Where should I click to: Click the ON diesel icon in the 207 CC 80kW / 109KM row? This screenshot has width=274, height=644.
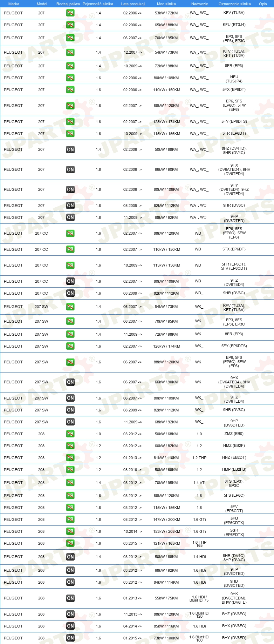[x=70, y=281]
